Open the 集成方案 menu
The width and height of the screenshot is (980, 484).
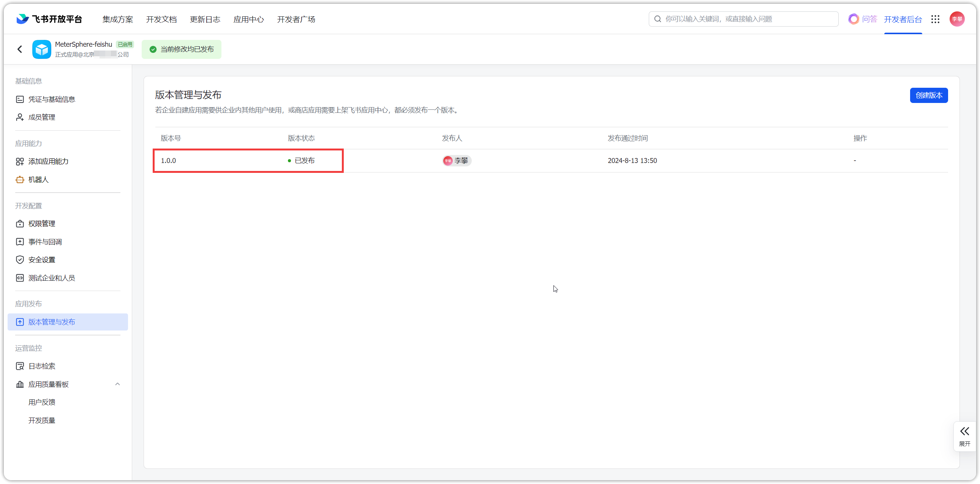point(117,19)
